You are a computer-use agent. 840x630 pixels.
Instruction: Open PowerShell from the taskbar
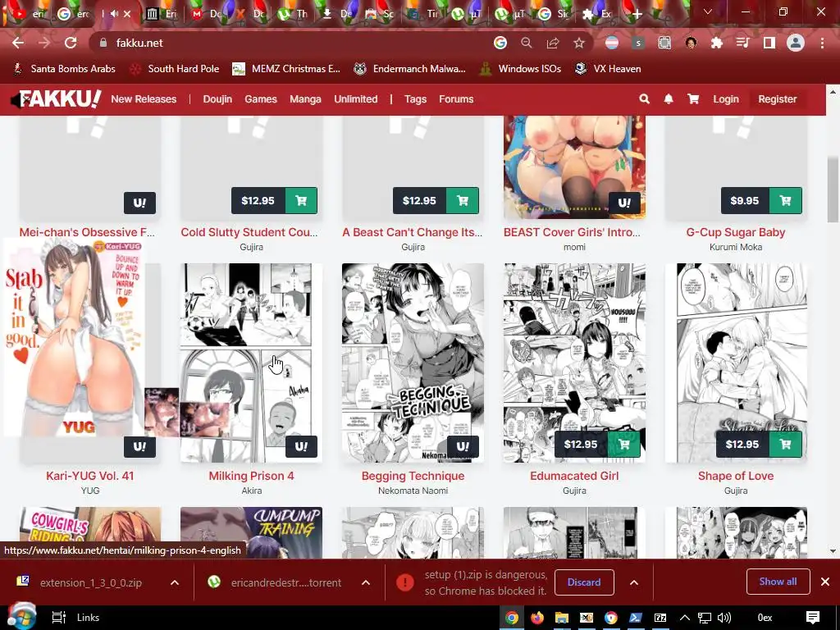coord(636,618)
